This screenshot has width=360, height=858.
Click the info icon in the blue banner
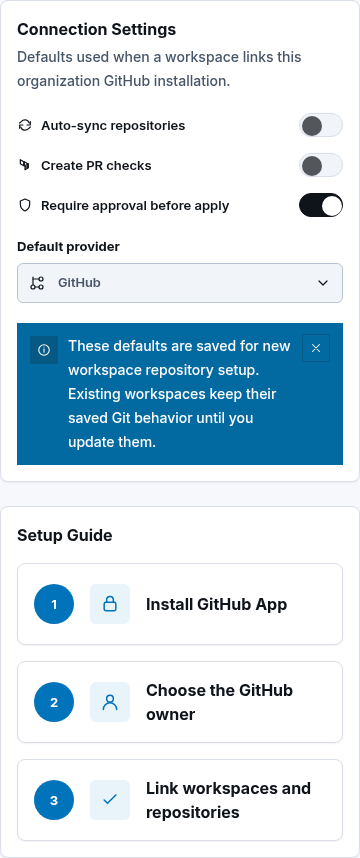pos(44,350)
